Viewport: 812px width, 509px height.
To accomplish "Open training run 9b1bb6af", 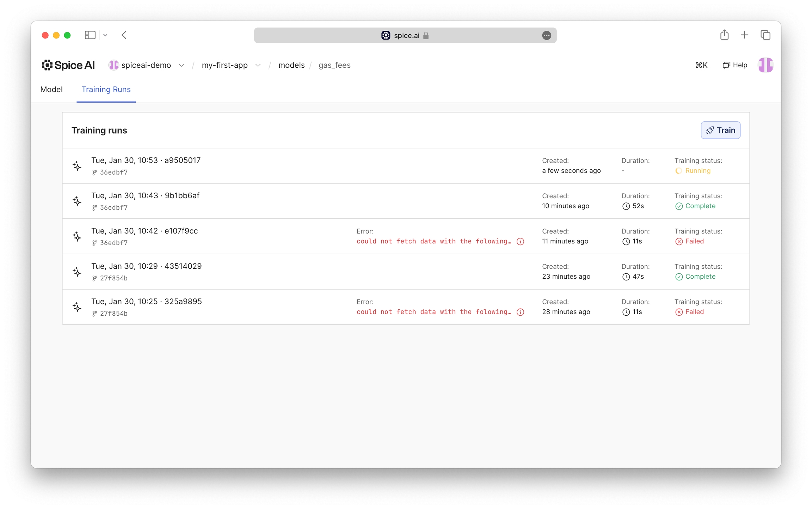I will coord(146,196).
